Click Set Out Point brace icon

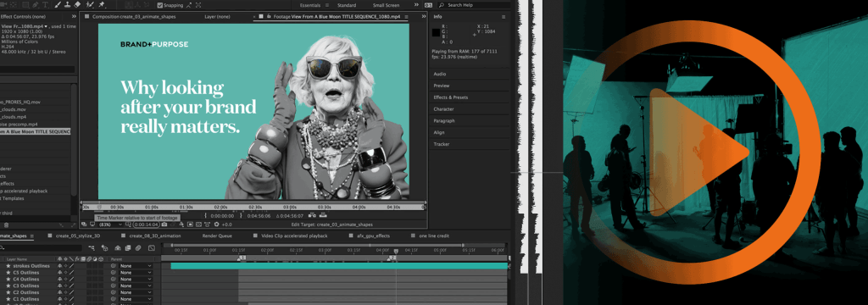coord(241,215)
